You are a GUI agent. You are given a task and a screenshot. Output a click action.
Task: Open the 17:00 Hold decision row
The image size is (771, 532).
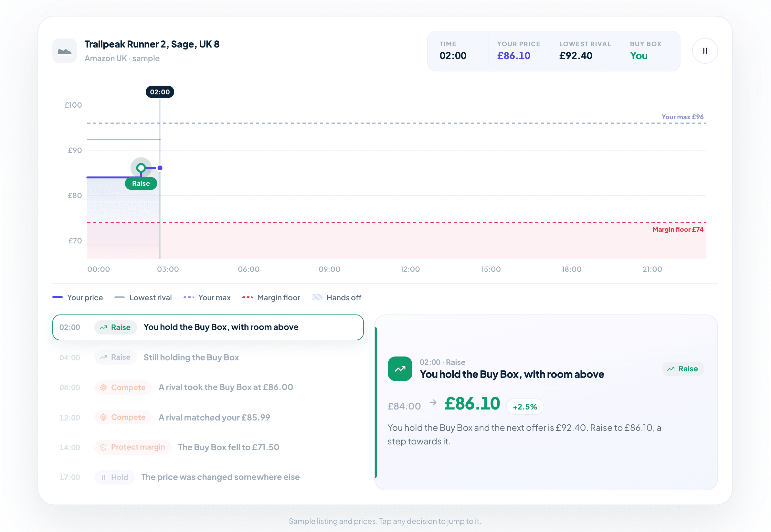pos(207,477)
